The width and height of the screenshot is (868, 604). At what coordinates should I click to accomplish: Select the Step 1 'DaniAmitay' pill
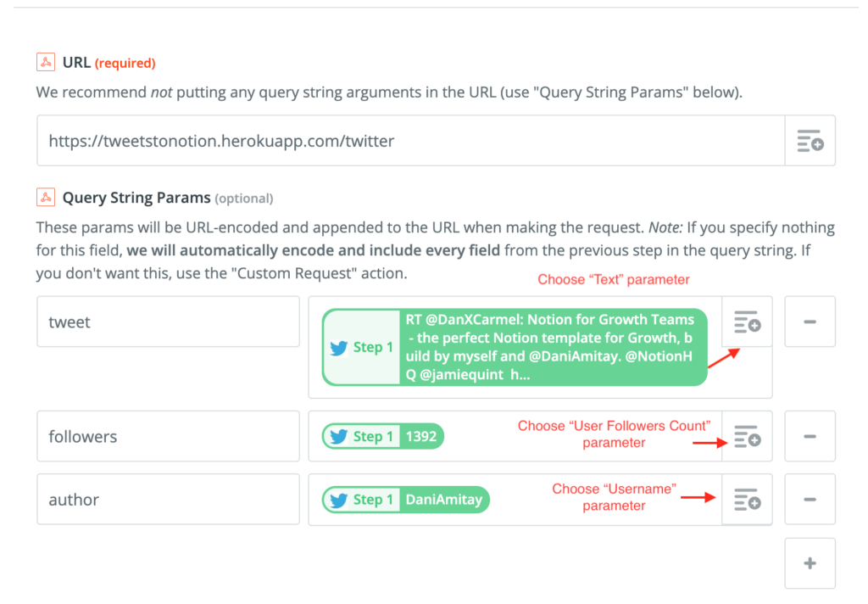pyautogui.click(x=406, y=500)
